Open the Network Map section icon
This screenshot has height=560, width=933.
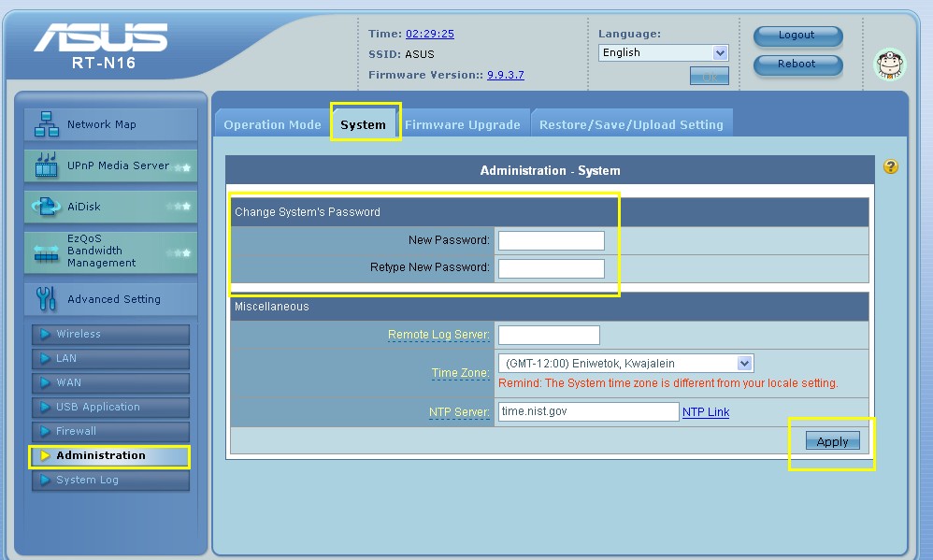(45, 123)
